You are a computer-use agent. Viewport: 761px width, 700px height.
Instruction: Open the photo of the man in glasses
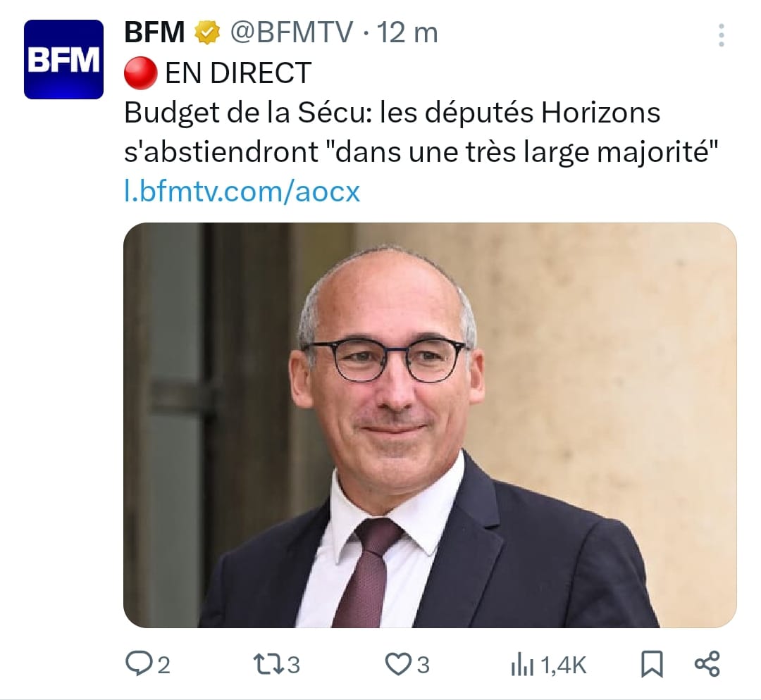430,425
